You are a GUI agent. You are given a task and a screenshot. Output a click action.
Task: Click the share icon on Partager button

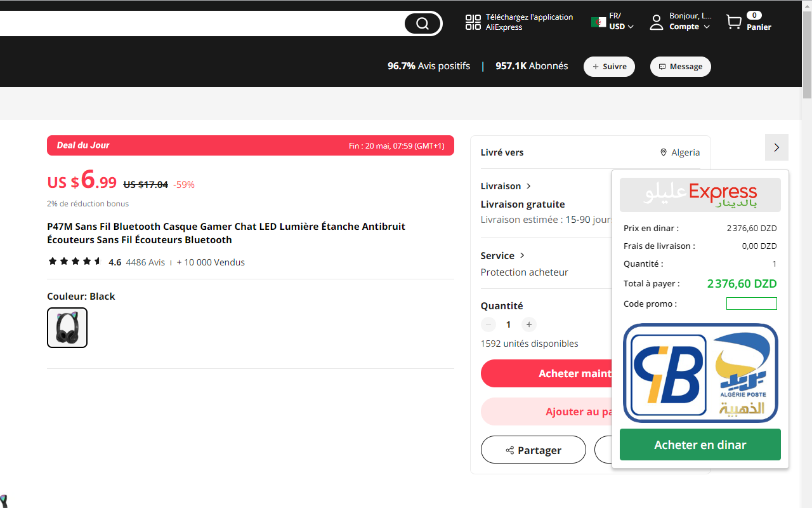[x=509, y=450]
